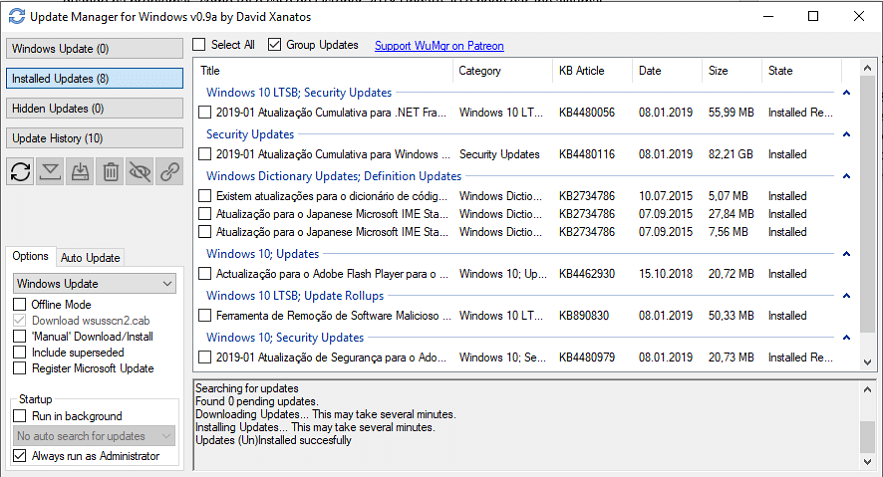Click the 'Updates (Un)Installed succesfully' log line
This screenshot has height=477, width=883.
pyautogui.click(x=273, y=440)
